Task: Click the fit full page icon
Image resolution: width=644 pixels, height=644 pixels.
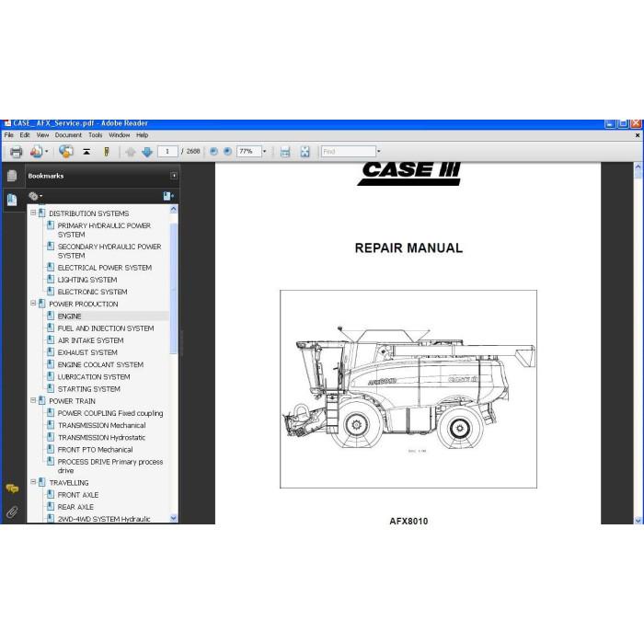Action: (305, 152)
